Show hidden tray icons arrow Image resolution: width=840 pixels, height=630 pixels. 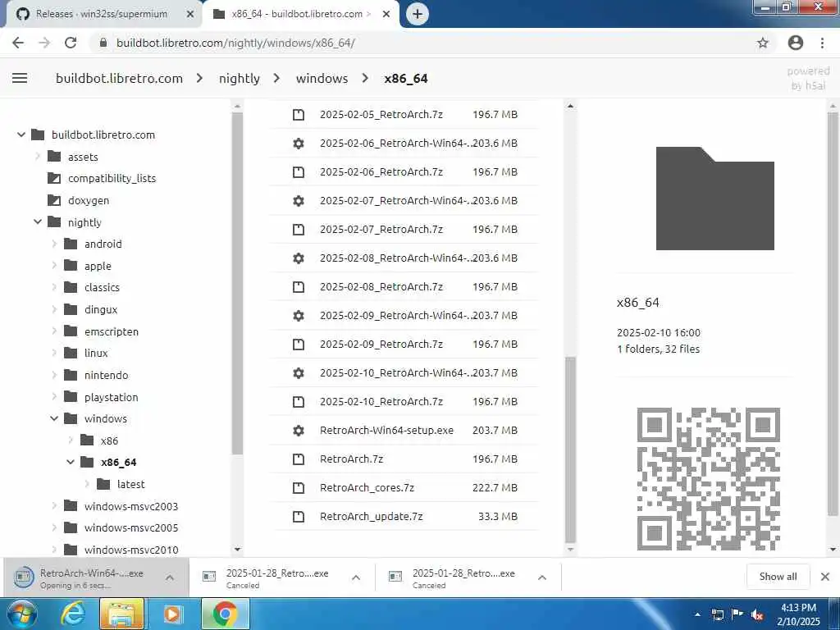click(697, 614)
